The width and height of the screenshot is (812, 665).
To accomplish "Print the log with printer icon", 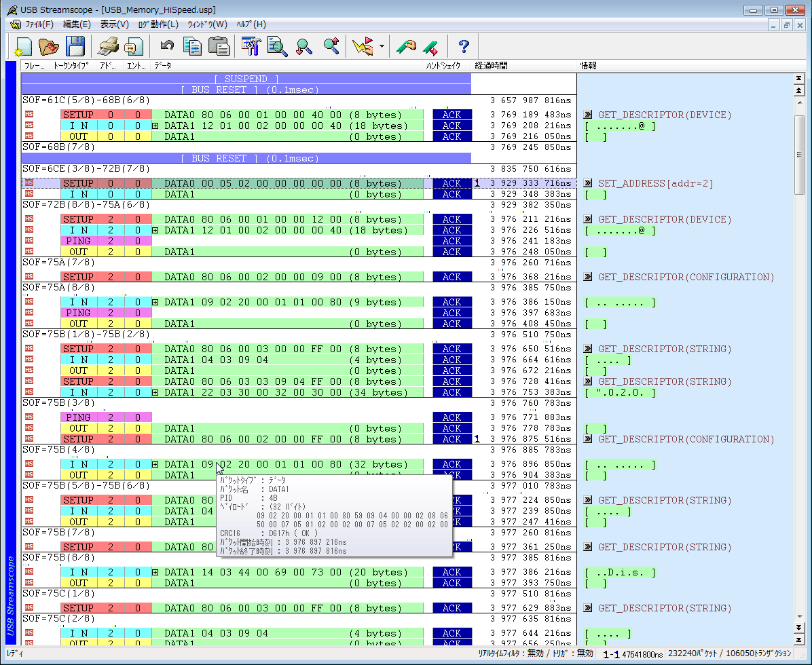I will point(108,47).
